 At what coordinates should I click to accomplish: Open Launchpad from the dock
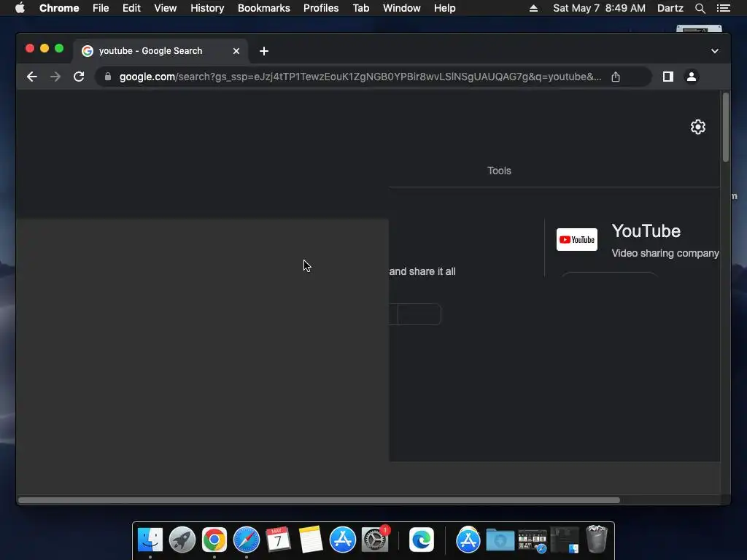[x=182, y=540]
